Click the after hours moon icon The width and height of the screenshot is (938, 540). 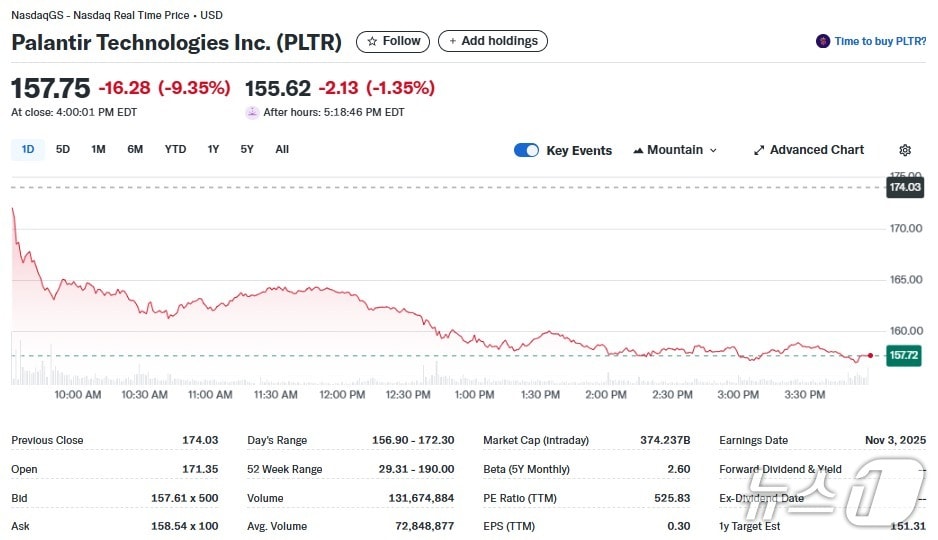pos(252,112)
